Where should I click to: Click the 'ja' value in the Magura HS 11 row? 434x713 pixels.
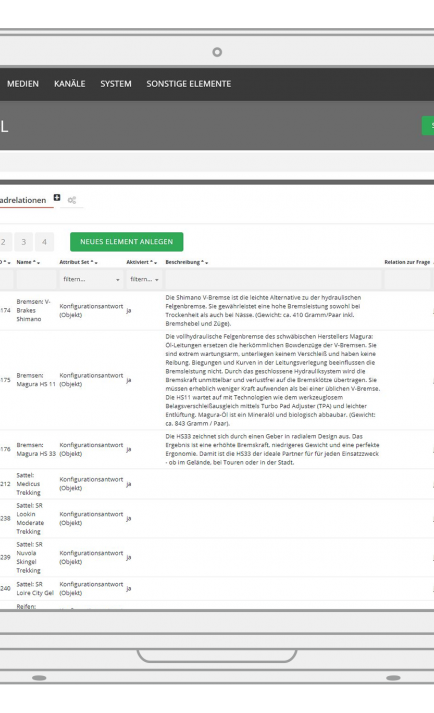coord(129,380)
